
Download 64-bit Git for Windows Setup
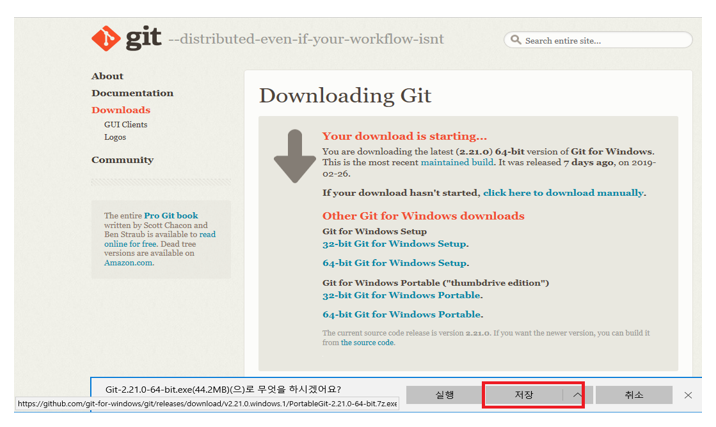(395, 263)
